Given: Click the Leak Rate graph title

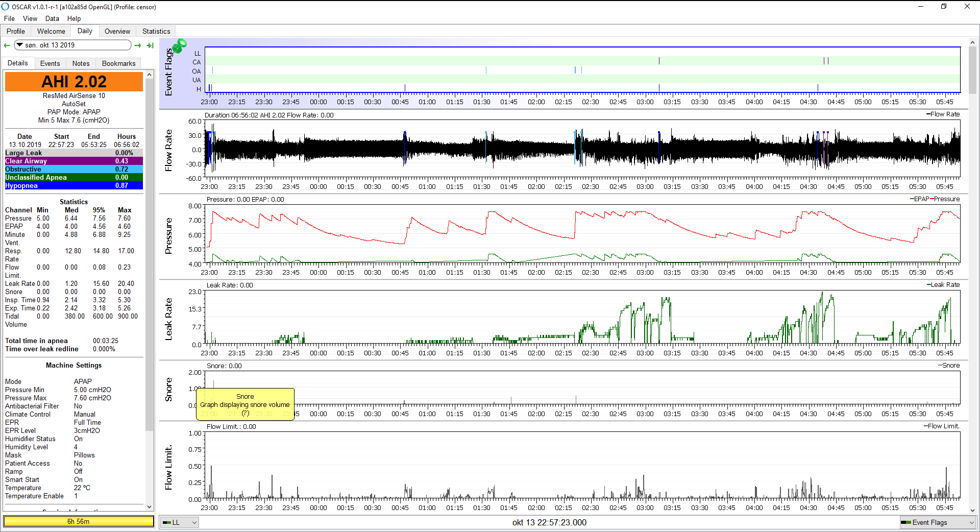Looking at the screenshot, I should click(x=168, y=320).
